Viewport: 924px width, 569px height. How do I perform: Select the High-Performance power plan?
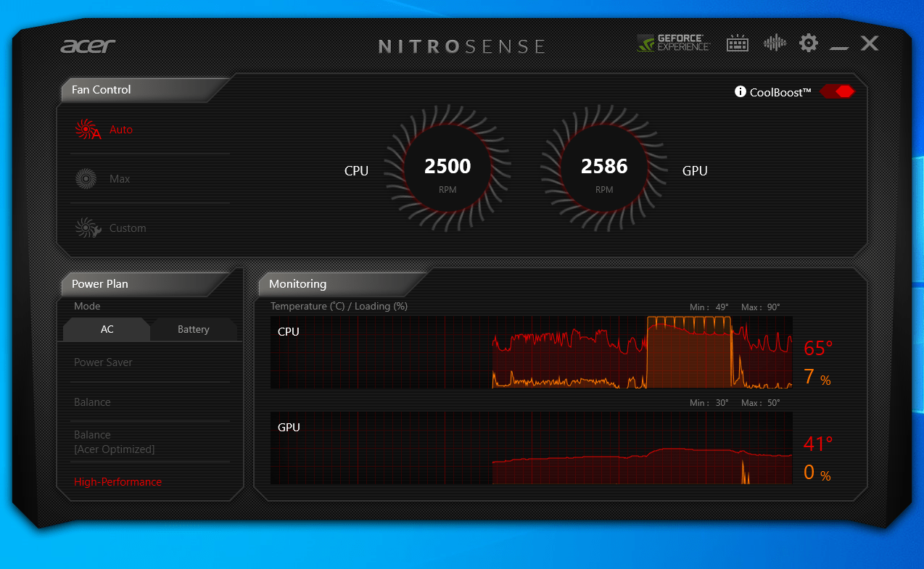(x=117, y=482)
